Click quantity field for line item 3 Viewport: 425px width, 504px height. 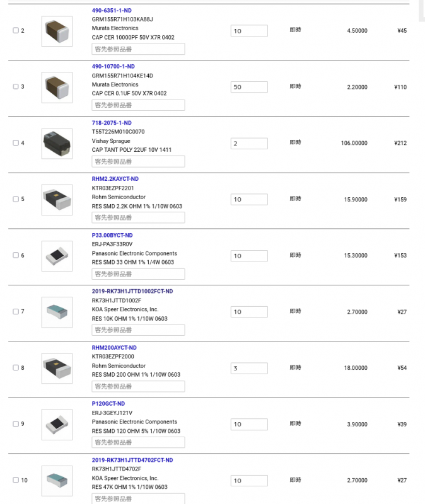click(249, 87)
